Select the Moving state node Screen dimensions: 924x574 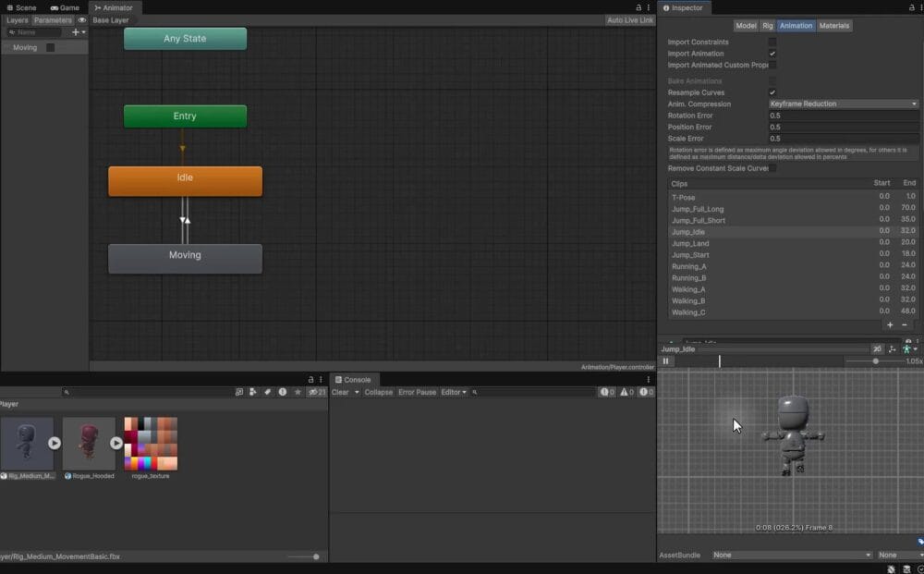click(185, 259)
